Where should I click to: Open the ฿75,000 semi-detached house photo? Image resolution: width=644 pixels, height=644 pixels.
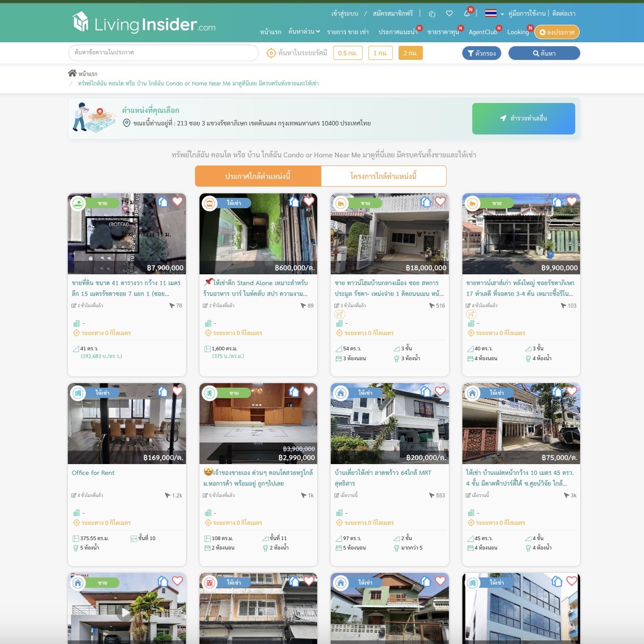(521, 424)
